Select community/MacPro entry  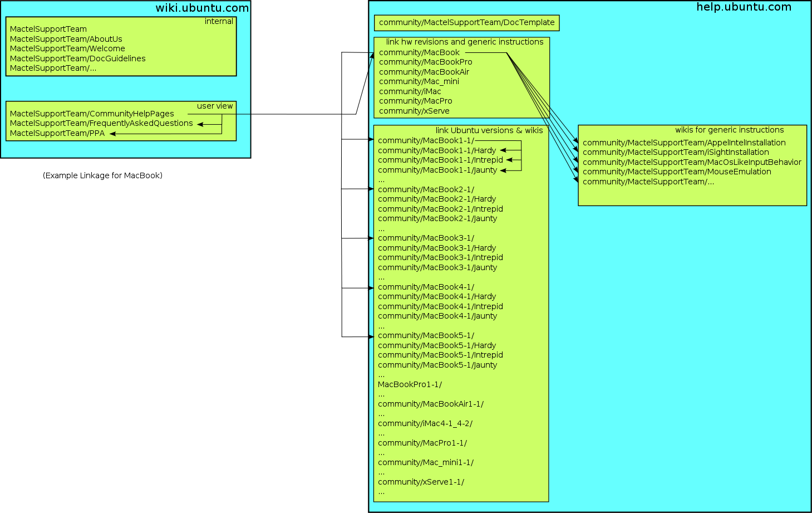pos(416,101)
